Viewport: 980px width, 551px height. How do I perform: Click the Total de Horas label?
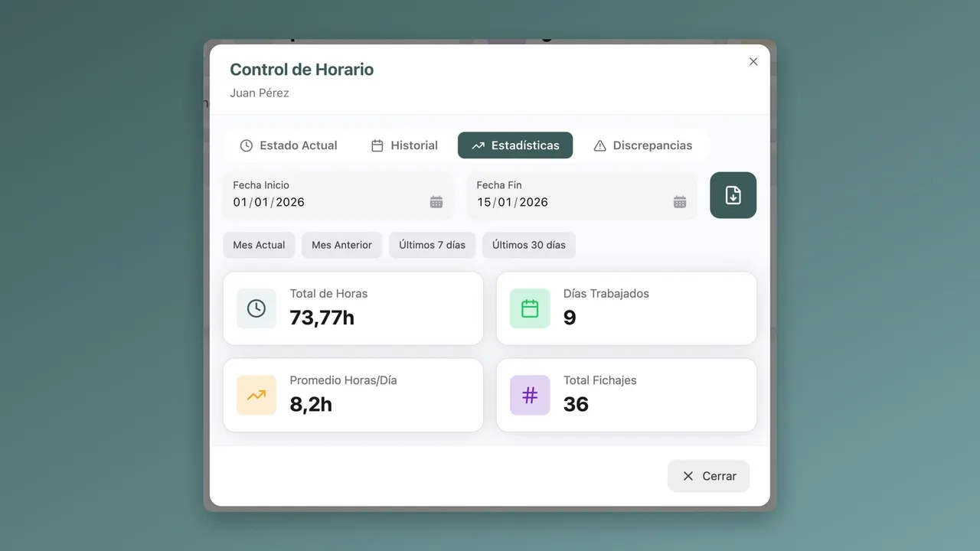pyautogui.click(x=328, y=293)
